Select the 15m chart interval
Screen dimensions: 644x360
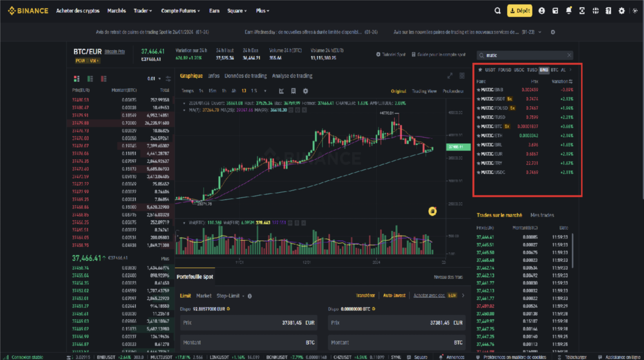pyautogui.click(x=212, y=91)
